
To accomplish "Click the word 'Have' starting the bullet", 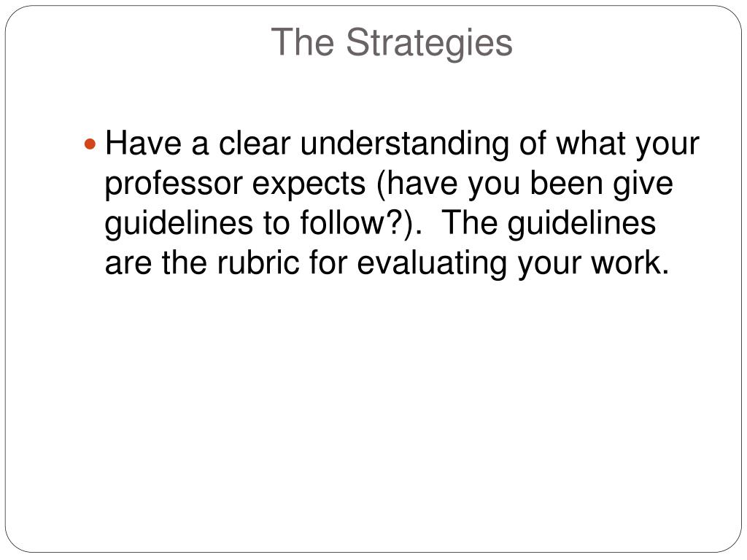I will [143, 143].
